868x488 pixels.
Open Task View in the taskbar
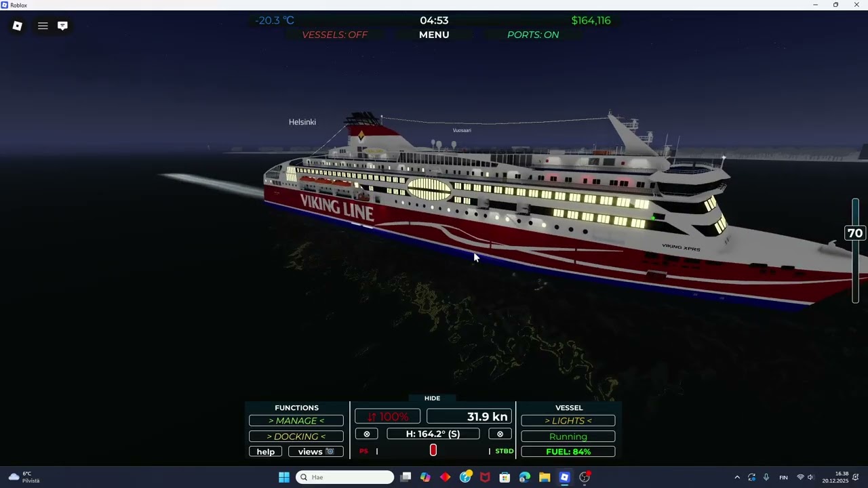[x=406, y=477]
